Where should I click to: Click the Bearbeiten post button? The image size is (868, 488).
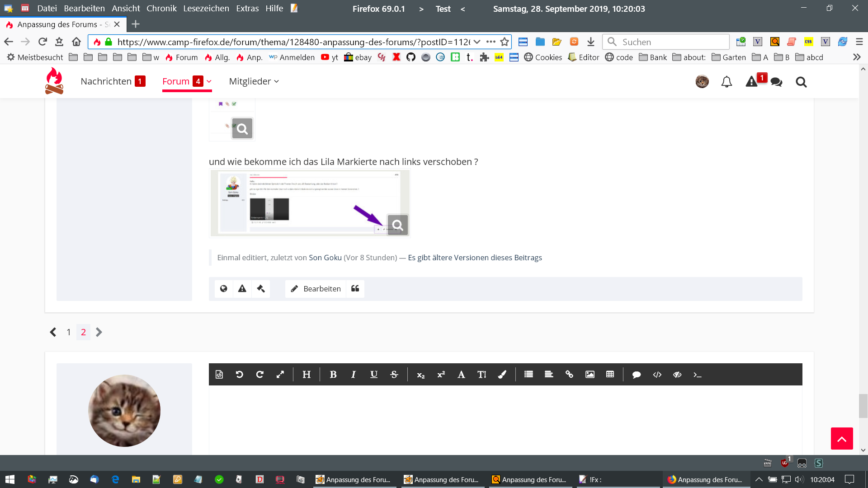[x=316, y=289]
